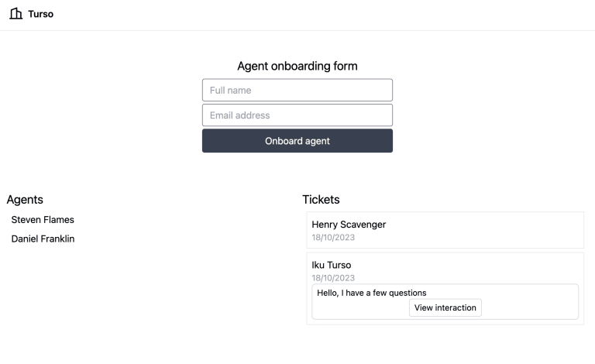This screenshot has width=595, height=364.
Task: Click the Turso brand name text
Action: 40,14
